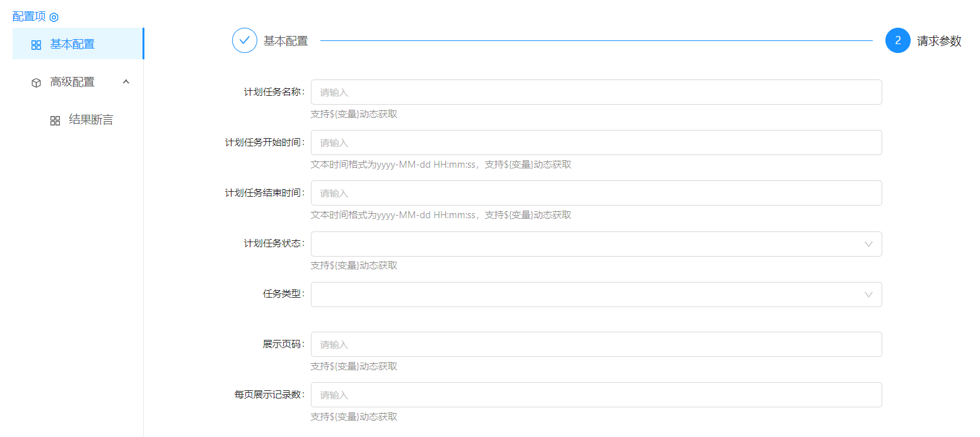
Task: Click the step 2 circle for 请求参数
Action: pyautogui.click(x=897, y=40)
